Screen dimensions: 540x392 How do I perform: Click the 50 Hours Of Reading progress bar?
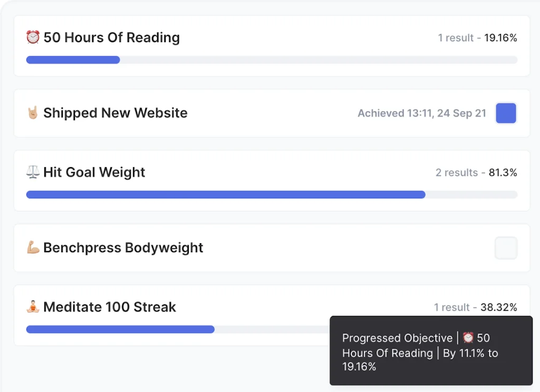pyautogui.click(x=272, y=60)
